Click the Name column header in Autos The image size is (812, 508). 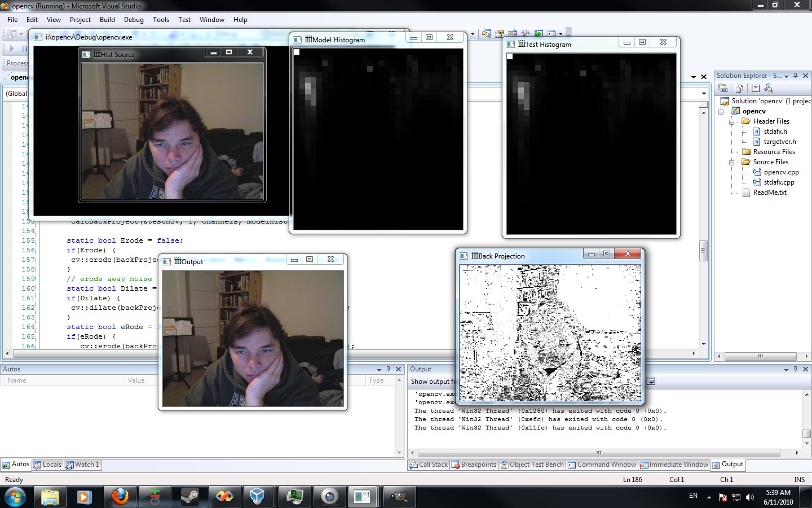coord(64,380)
